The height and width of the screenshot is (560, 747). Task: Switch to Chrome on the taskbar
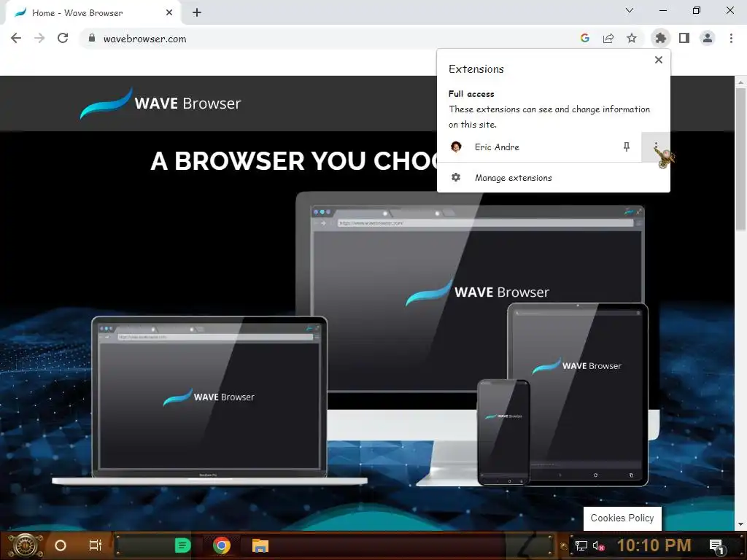[222, 545]
